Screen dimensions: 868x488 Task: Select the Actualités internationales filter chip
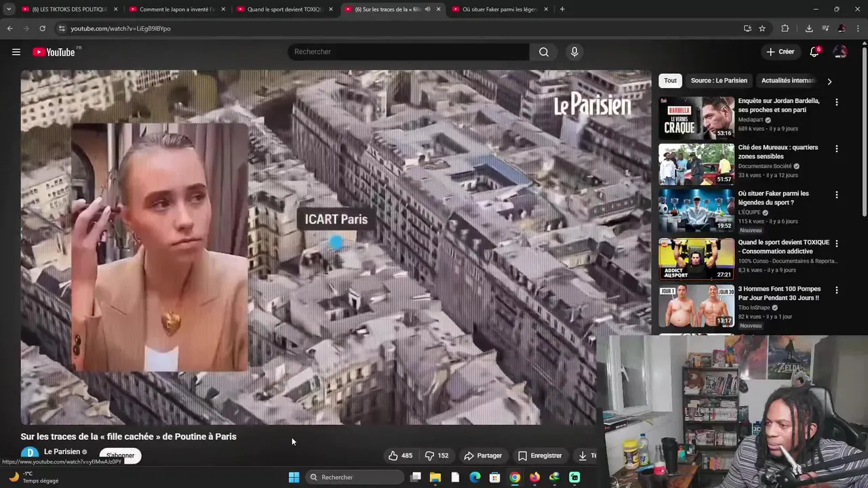[x=787, y=81]
